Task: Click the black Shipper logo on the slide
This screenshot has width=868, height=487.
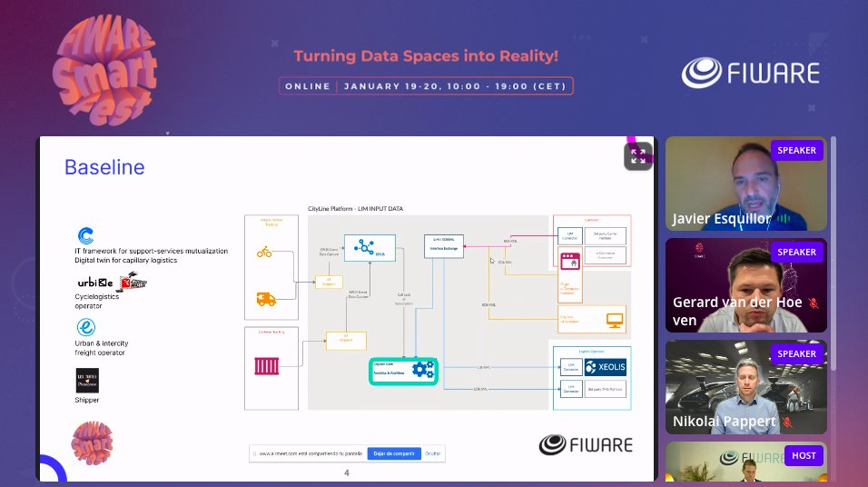Action: point(87,381)
